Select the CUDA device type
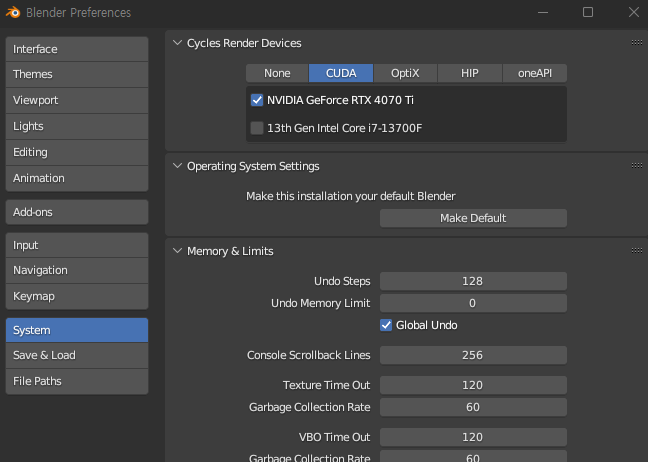This screenshot has width=648, height=462. [x=341, y=73]
